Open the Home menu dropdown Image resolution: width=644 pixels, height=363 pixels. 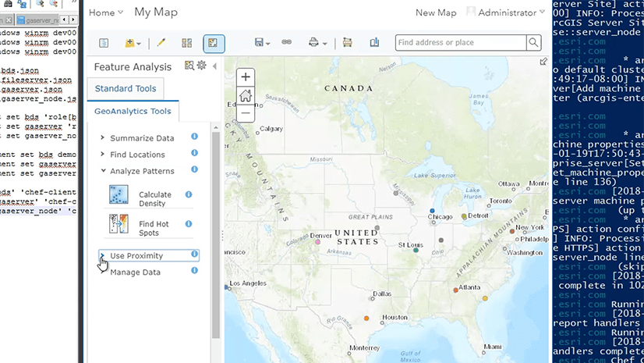(x=106, y=12)
